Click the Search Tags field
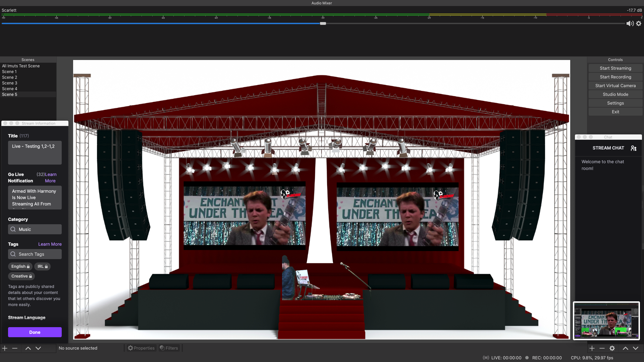 point(35,254)
